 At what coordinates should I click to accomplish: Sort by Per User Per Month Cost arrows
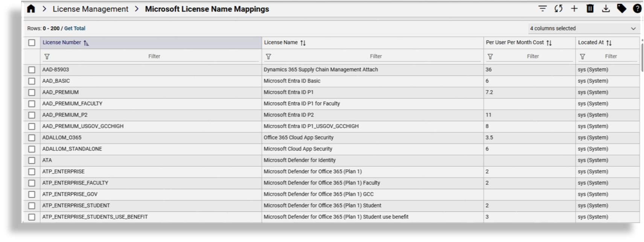click(x=549, y=43)
